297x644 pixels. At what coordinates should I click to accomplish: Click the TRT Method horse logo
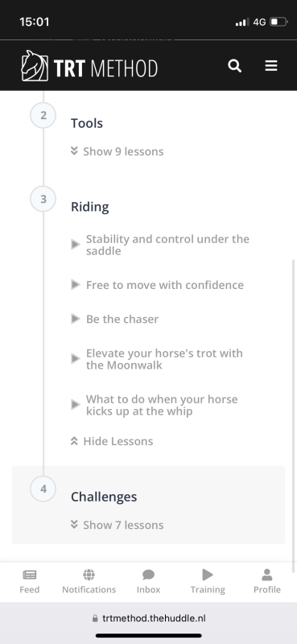coord(35,66)
